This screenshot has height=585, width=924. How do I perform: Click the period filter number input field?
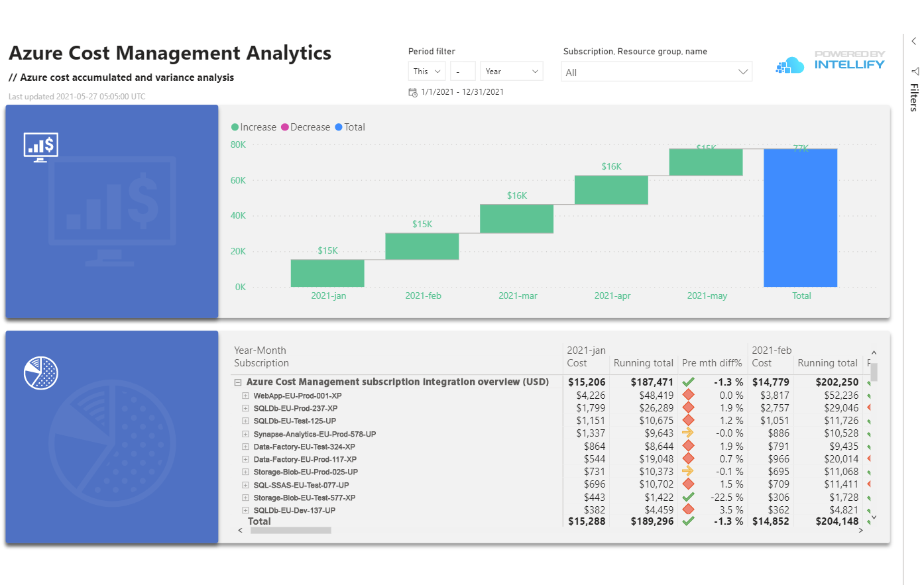point(463,72)
